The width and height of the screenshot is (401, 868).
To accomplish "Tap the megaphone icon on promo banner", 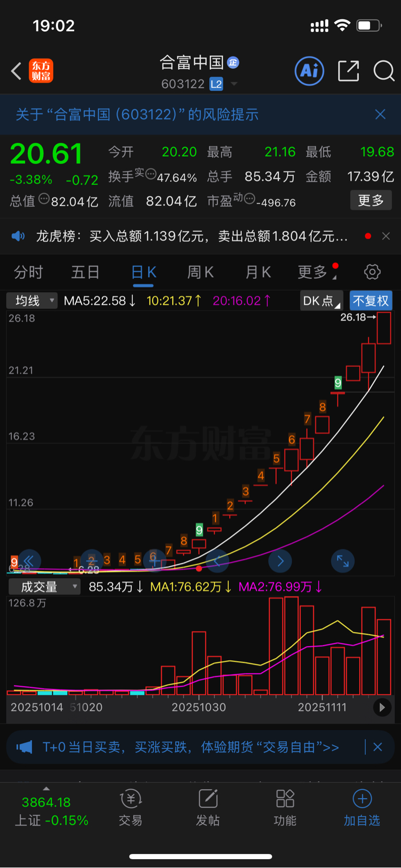I will [24, 747].
